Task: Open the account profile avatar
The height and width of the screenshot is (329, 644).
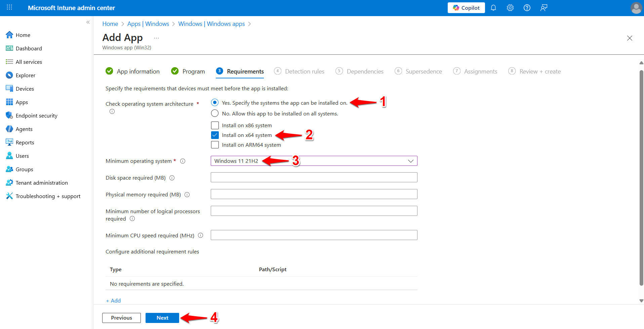Action: point(636,8)
